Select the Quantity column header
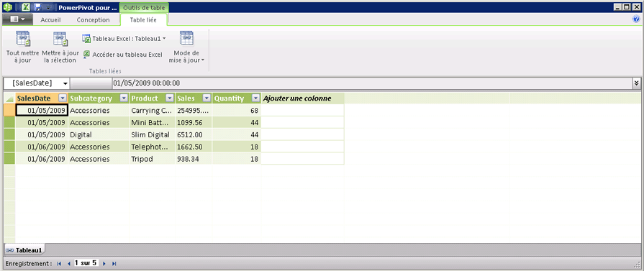The height and width of the screenshot is (271, 644). tap(237, 98)
